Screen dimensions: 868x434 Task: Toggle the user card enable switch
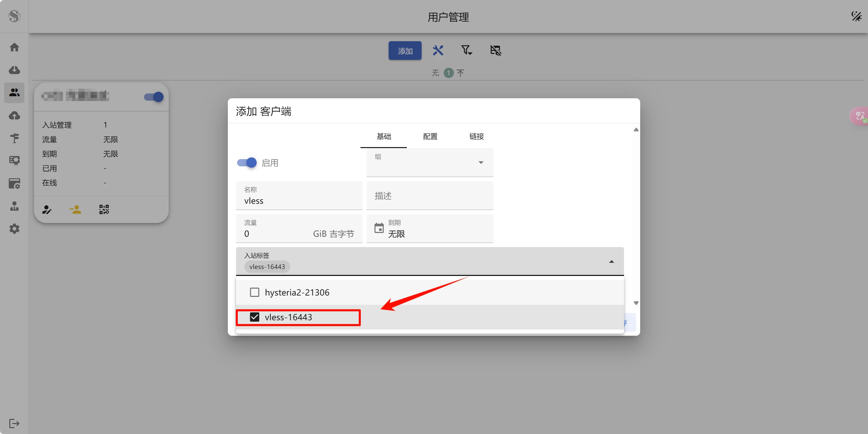tap(154, 97)
